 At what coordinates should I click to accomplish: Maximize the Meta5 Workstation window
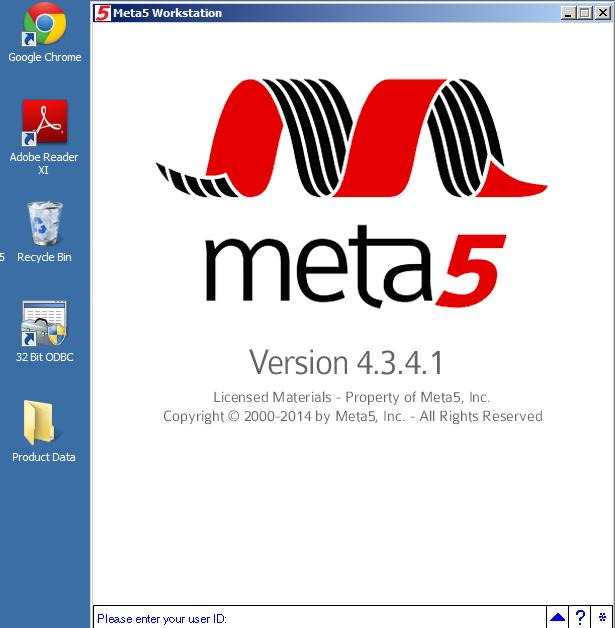tap(585, 13)
